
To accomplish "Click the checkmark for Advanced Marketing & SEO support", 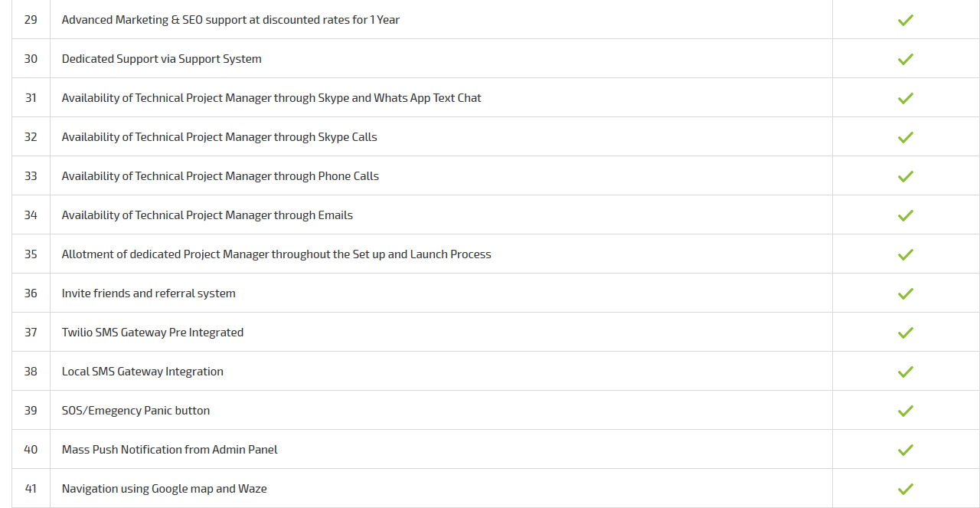I will [906, 20].
